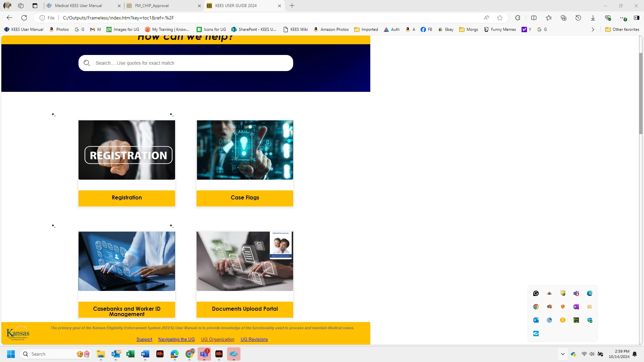Click the browser refresh icon

click(24, 18)
